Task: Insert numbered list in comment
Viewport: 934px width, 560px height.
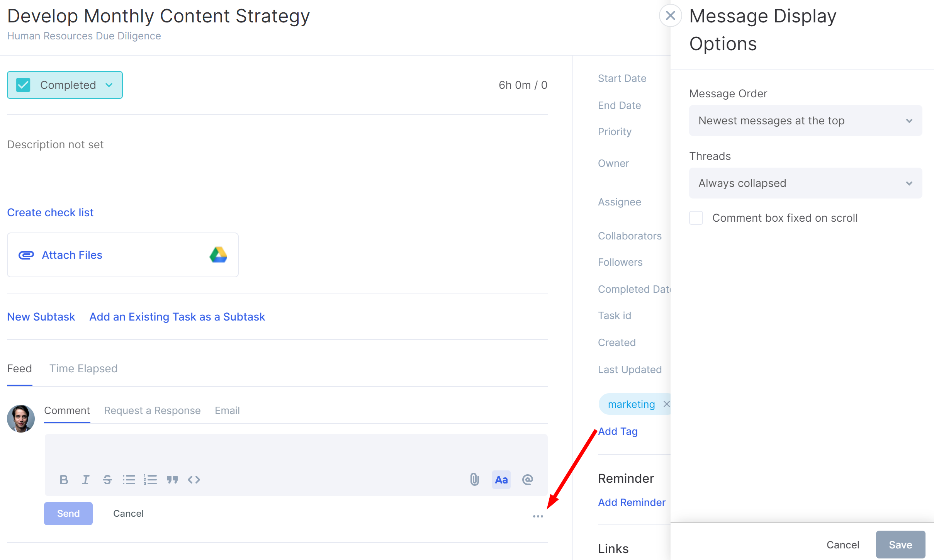Action: point(150,480)
